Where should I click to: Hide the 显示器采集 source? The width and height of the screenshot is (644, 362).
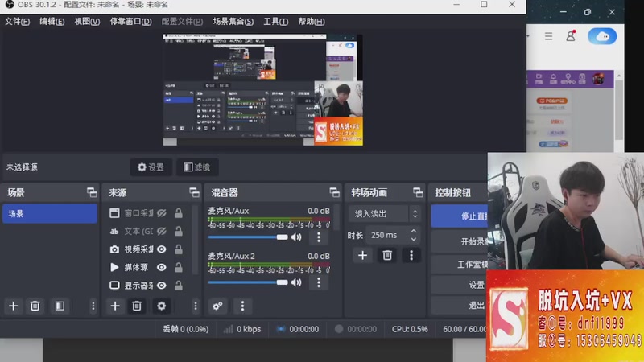[162, 286]
